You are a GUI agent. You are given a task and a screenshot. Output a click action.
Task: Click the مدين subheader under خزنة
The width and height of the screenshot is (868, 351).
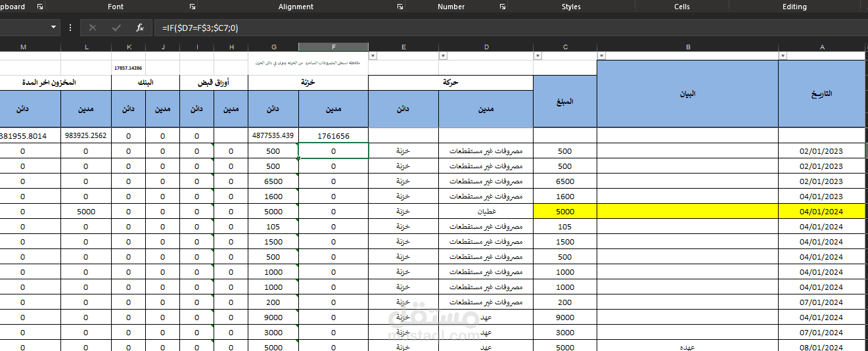click(334, 108)
